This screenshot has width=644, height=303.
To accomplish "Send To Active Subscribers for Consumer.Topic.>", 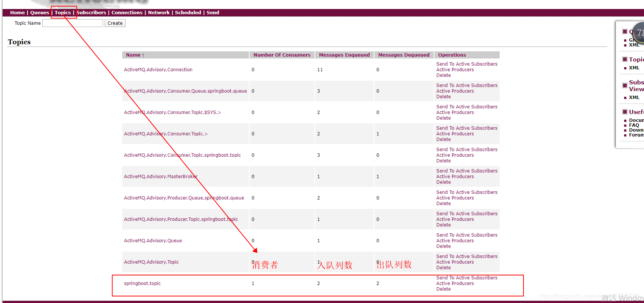I will [x=467, y=128].
